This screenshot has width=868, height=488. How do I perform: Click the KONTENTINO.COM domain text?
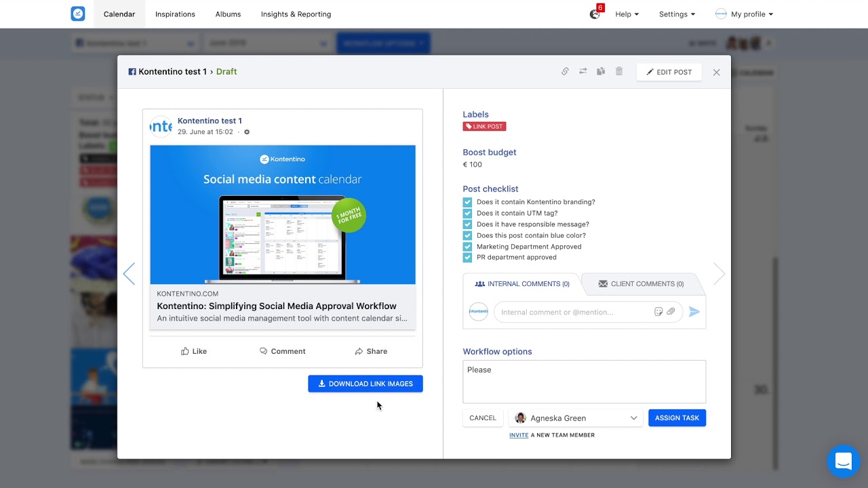point(188,294)
